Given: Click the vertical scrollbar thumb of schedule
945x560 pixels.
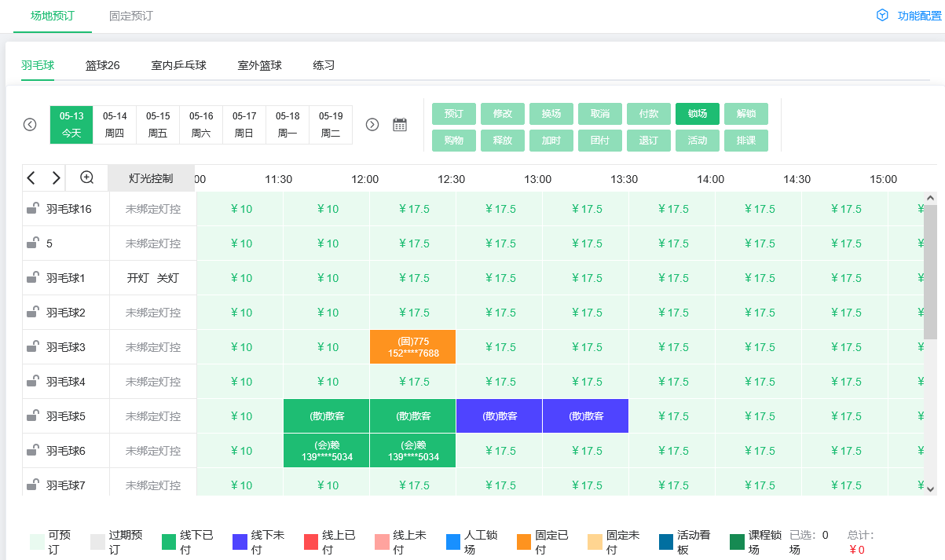Looking at the screenshot, I should (931, 272).
